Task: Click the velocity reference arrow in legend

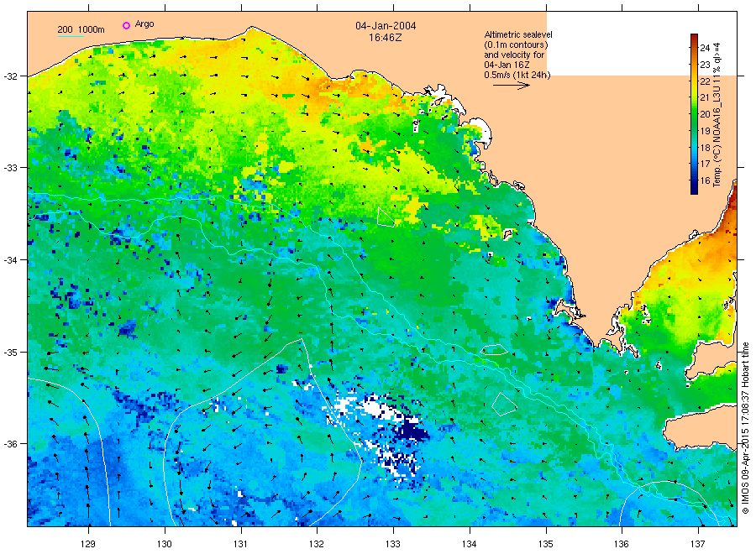Action: tap(512, 86)
